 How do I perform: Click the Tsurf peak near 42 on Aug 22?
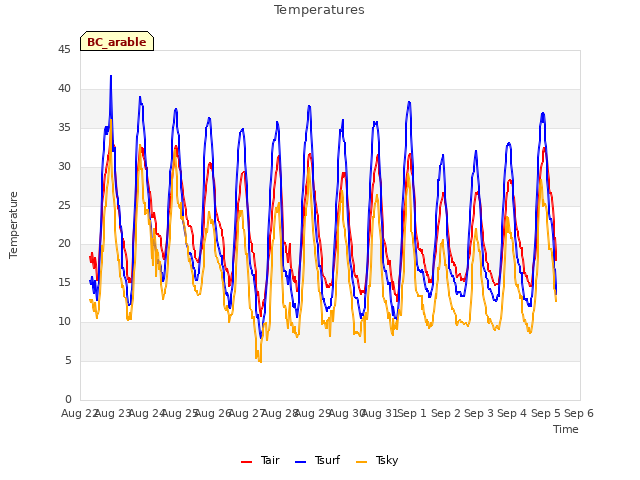point(111,76)
